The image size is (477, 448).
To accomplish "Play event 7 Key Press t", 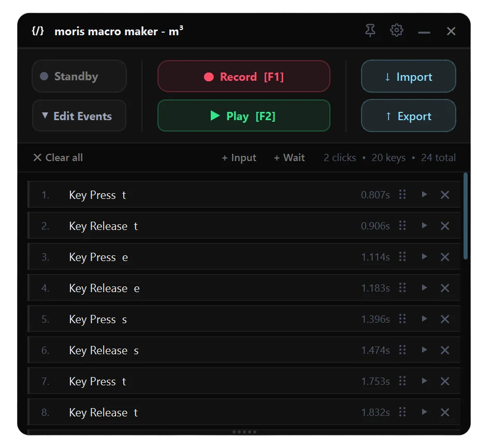I will click(424, 381).
